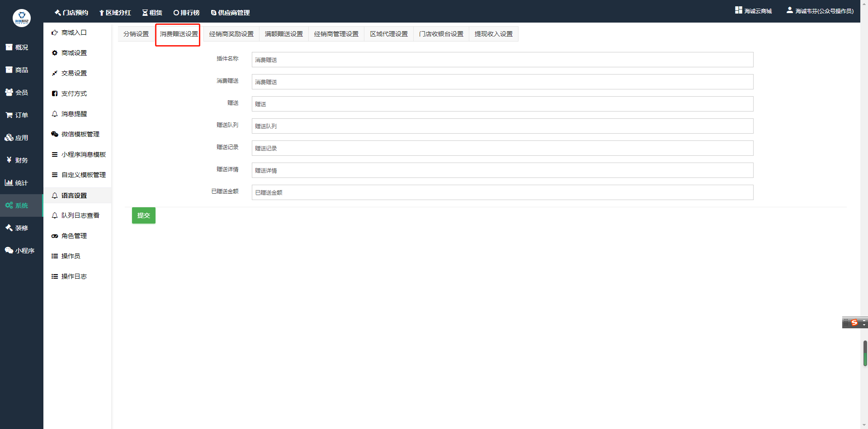Focus the 消费赠送 input field
This screenshot has height=429, width=868.
tap(502, 82)
